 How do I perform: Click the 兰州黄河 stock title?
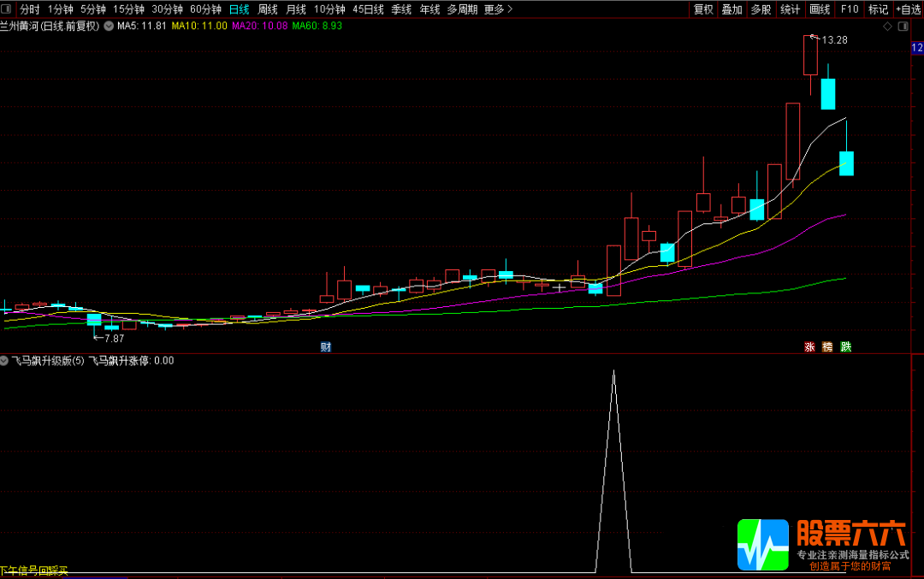pos(50,26)
